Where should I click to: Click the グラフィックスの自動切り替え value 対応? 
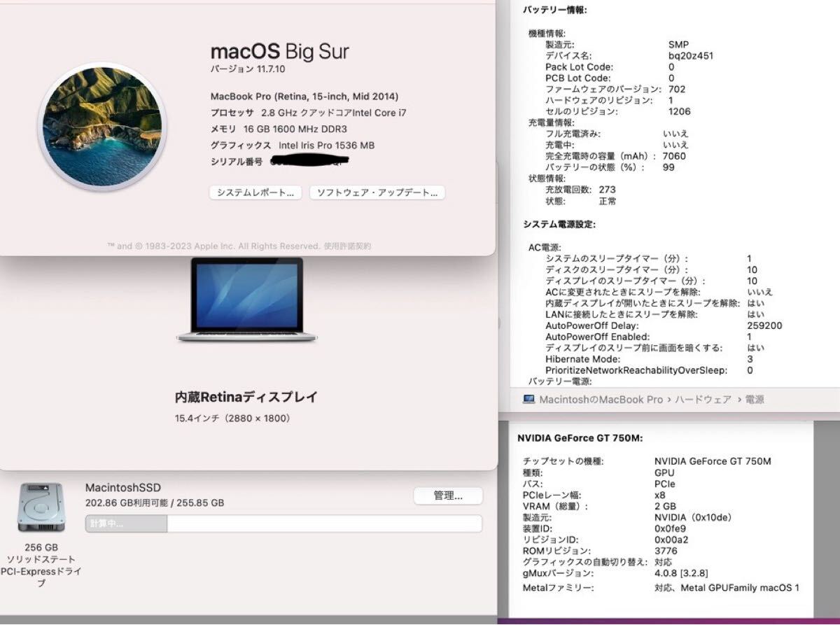point(664,562)
